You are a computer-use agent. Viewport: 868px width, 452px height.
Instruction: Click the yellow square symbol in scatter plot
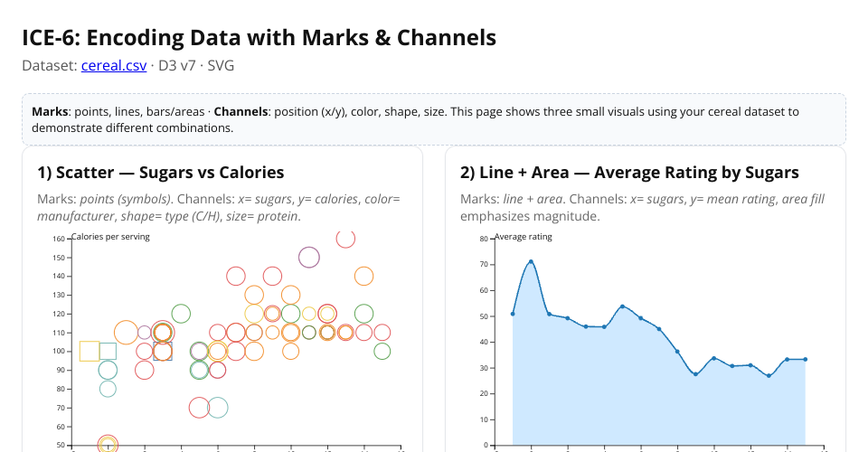coord(90,351)
